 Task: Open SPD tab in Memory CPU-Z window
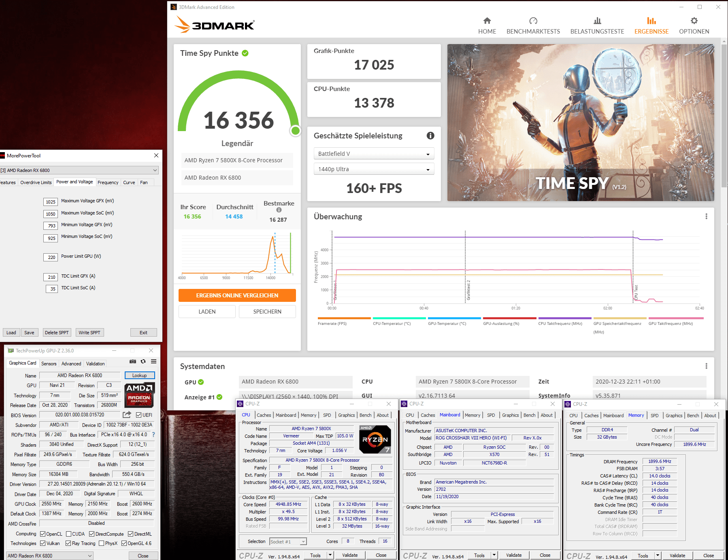[x=655, y=416]
